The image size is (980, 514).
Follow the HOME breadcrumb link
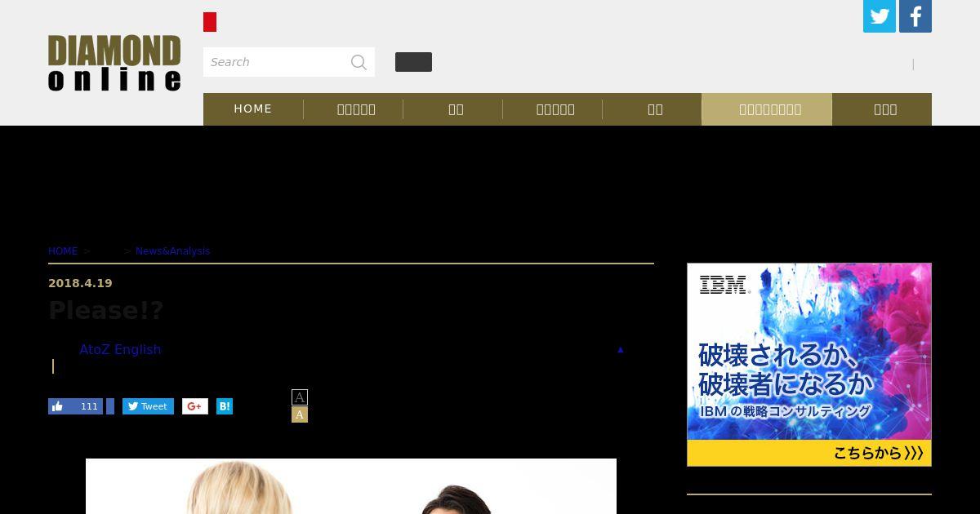pos(63,251)
